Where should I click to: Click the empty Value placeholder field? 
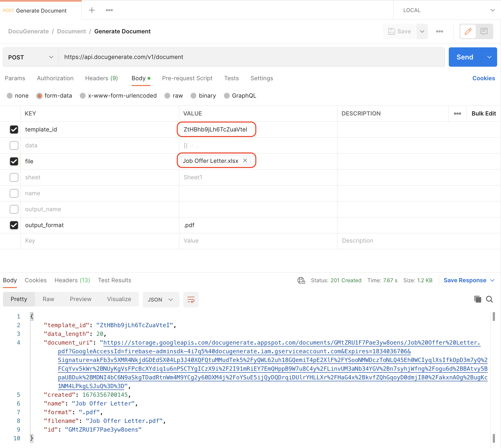click(x=258, y=241)
